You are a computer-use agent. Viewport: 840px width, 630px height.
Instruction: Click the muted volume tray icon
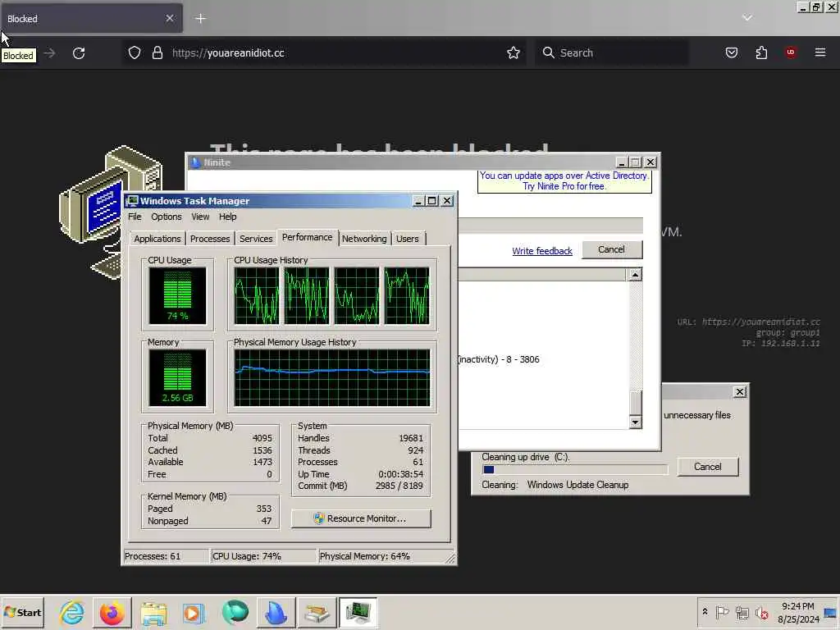761,612
